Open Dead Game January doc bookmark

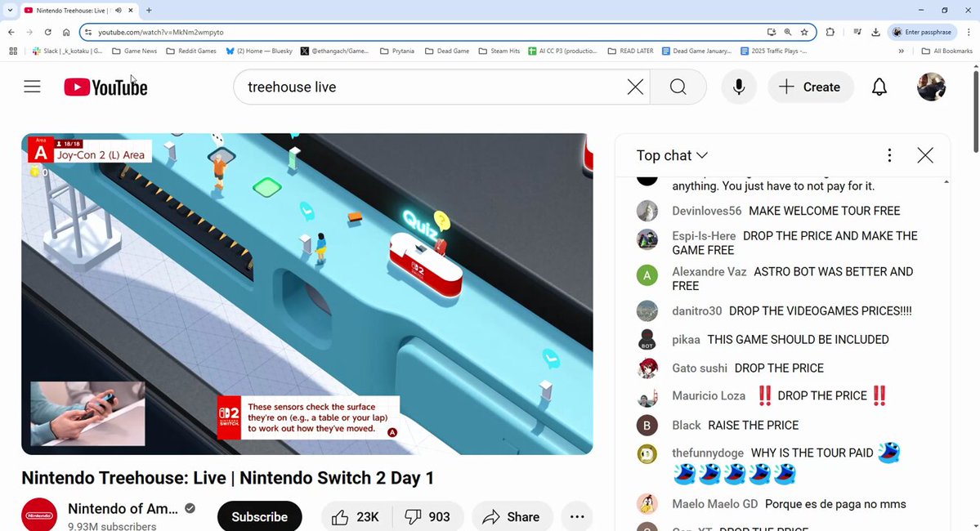click(x=697, y=51)
